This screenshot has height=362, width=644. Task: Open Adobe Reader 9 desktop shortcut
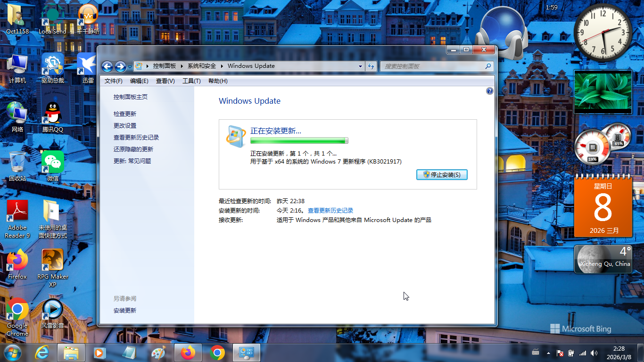[17, 212]
